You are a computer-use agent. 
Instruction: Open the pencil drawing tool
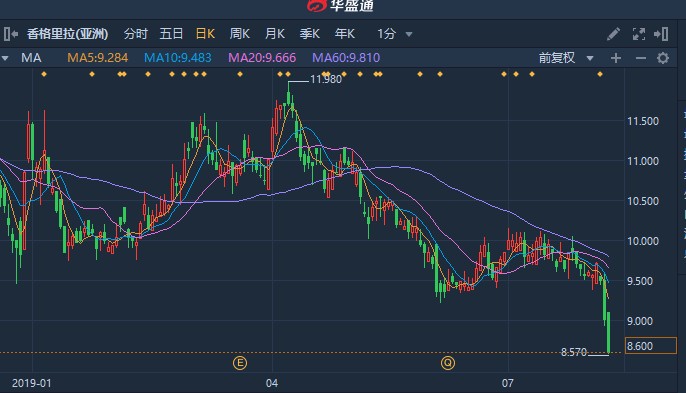tap(613, 34)
